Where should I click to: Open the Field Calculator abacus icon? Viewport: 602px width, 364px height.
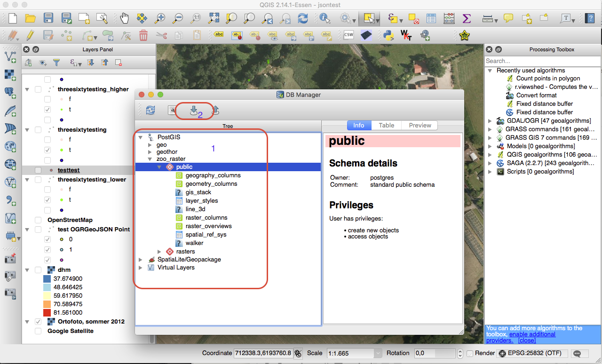point(449,18)
